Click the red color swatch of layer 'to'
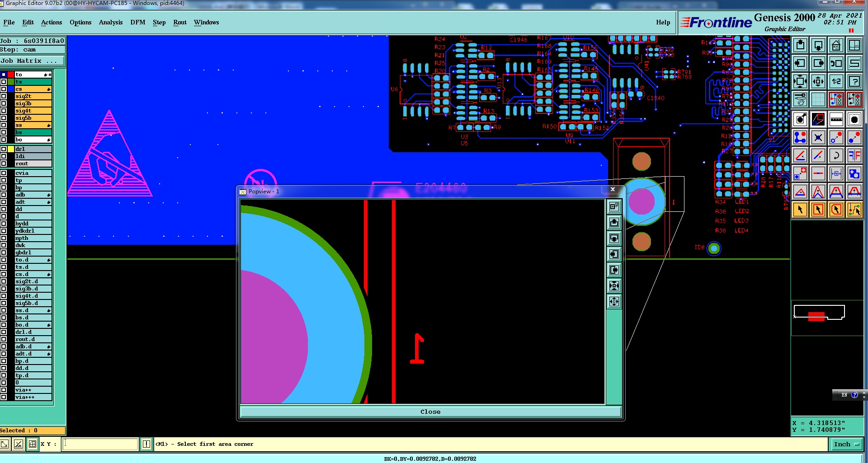 [x=11, y=75]
